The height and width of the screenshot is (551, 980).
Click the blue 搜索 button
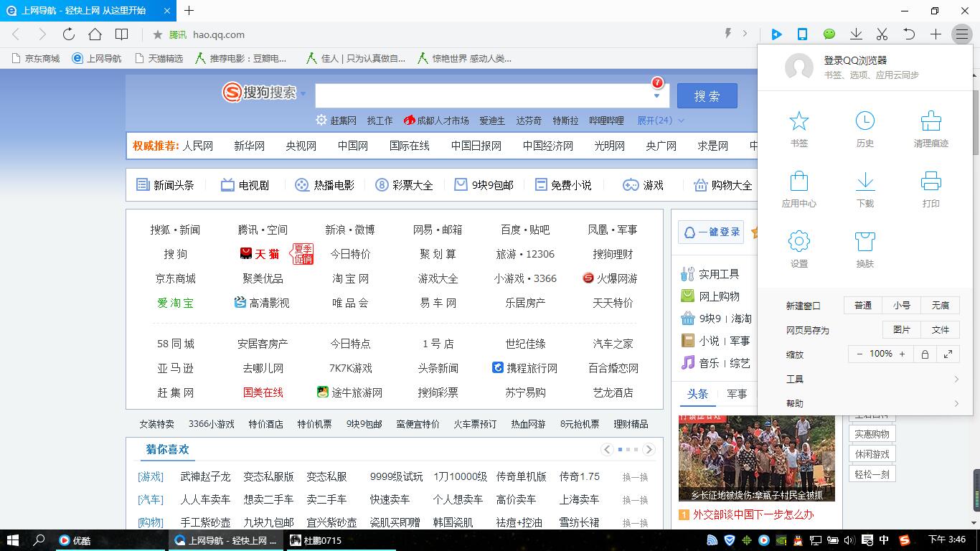click(x=707, y=96)
